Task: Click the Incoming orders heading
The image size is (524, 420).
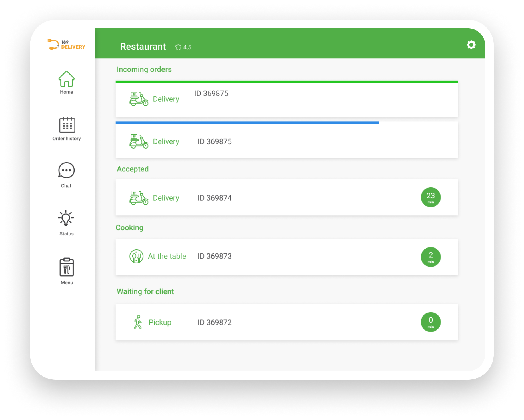Action: pyautogui.click(x=144, y=69)
